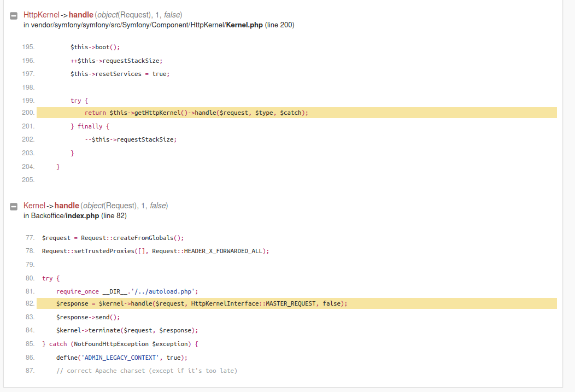Click the $kernel->terminate code line
The height and width of the screenshot is (392, 575).
(x=127, y=330)
